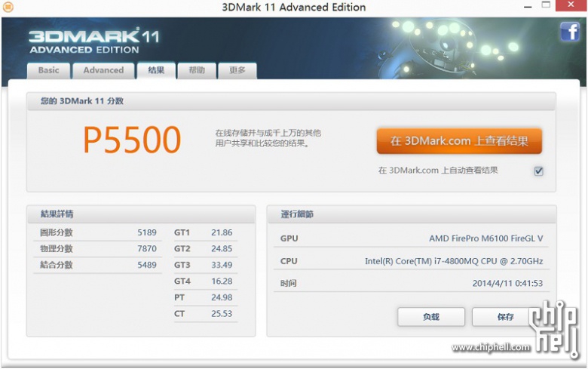This screenshot has height=369, width=588.
Task: Click the 3DMark app icon in title bar
Action: point(8,7)
